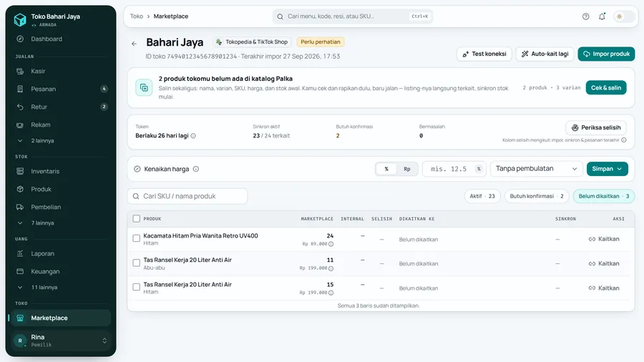Filter by Aktif 23 tab

click(x=482, y=196)
